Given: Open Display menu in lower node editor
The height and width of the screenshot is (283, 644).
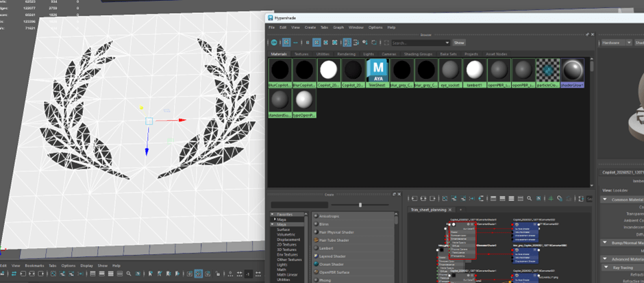Looking at the screenshot, I should [x=86, y=266].
